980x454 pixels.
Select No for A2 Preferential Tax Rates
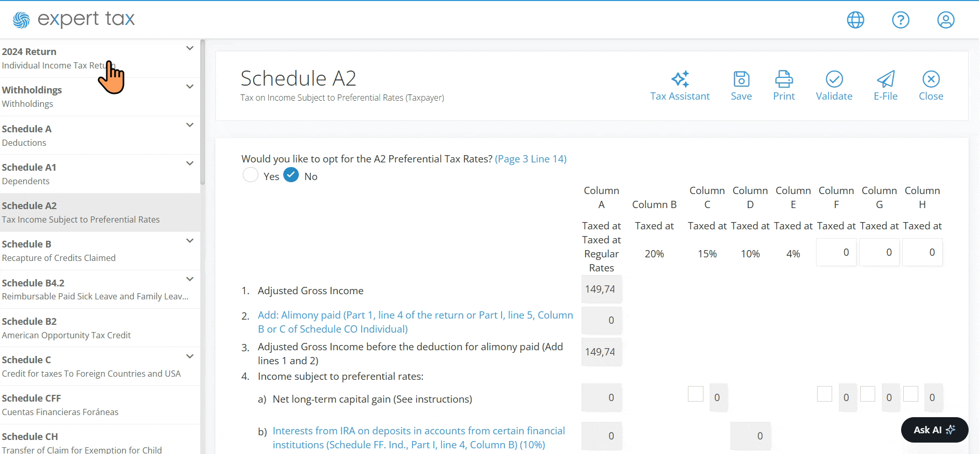[x=291, y=175]
